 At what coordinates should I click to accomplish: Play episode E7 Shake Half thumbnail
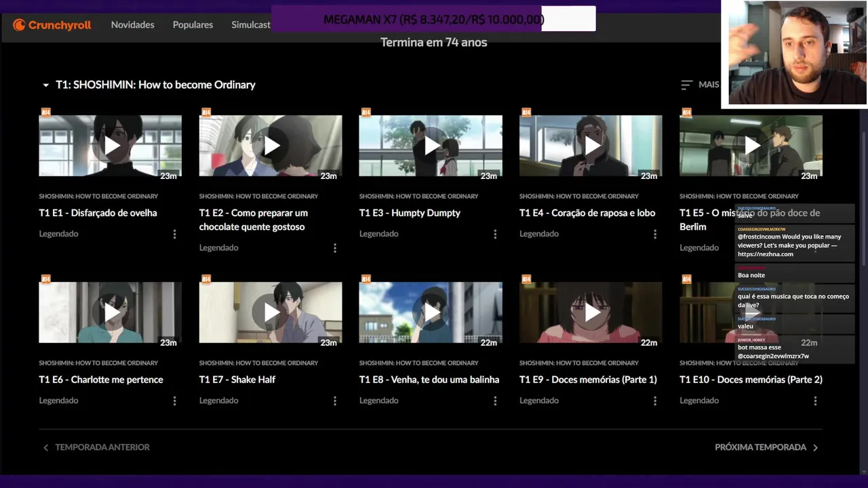tap(271, 312)
